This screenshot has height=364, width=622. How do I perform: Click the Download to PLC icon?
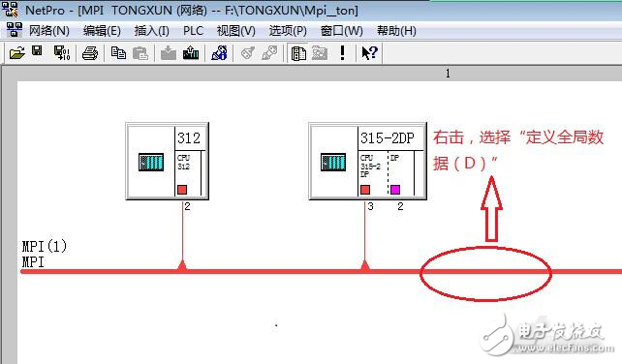tap(169, 52)
